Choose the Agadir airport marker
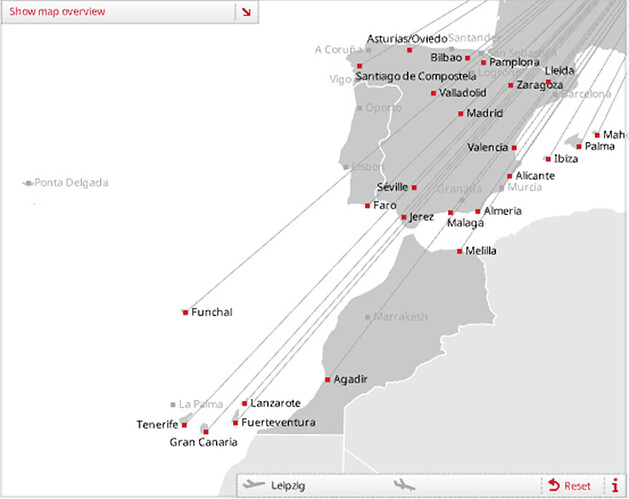The image size is (629, 499). click(x=327, y=379)
